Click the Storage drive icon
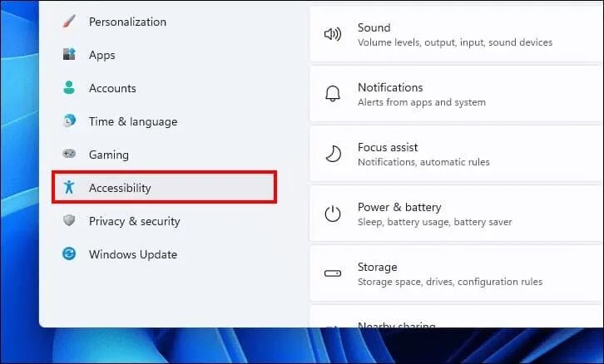The height and width of the screenshot is (364, 604). pos(333,273)
